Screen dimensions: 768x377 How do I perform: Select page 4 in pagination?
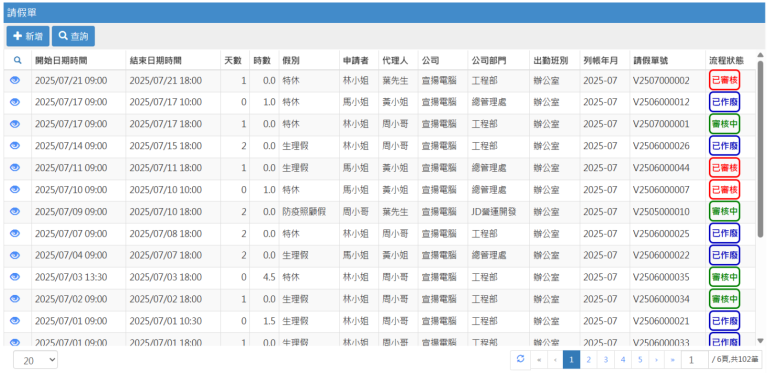[623, 360]
